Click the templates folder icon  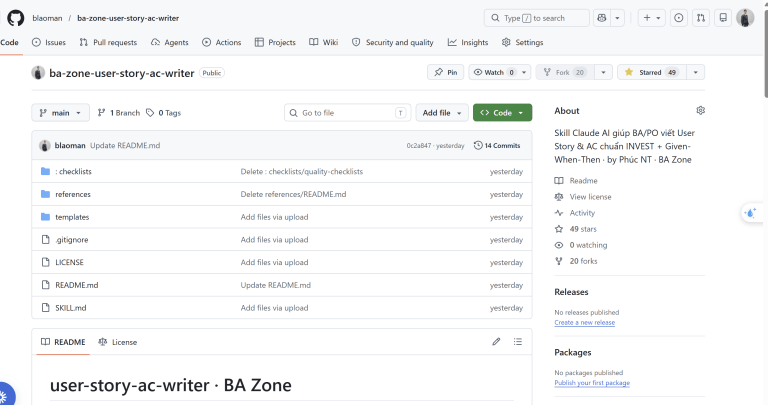[46, 217]
